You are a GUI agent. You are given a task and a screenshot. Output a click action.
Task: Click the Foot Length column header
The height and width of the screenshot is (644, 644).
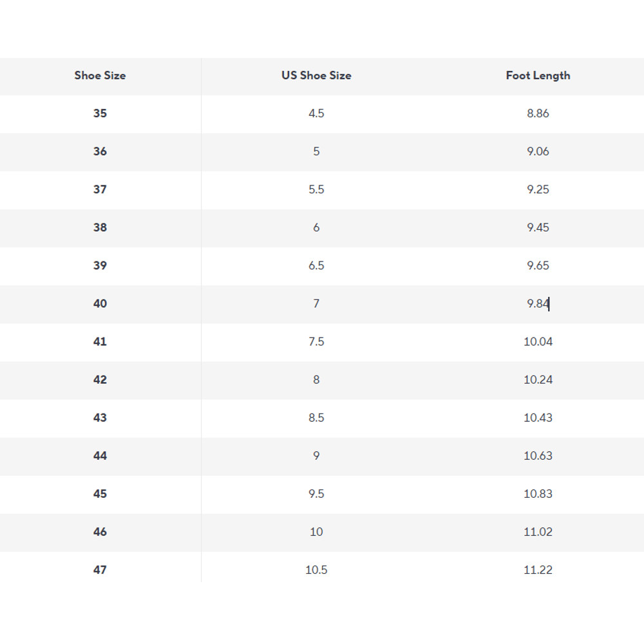pos(538,75)
